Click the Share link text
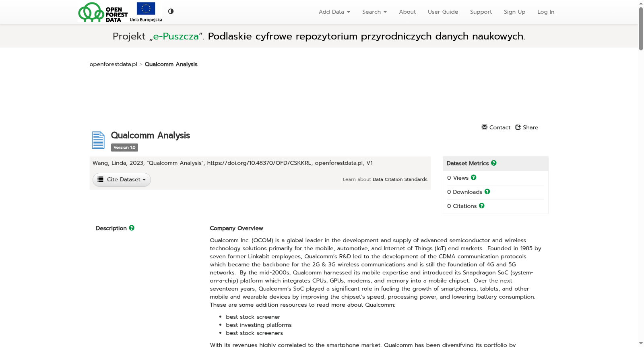Viewport: 644px width, 347px height. tap(530, 127)
